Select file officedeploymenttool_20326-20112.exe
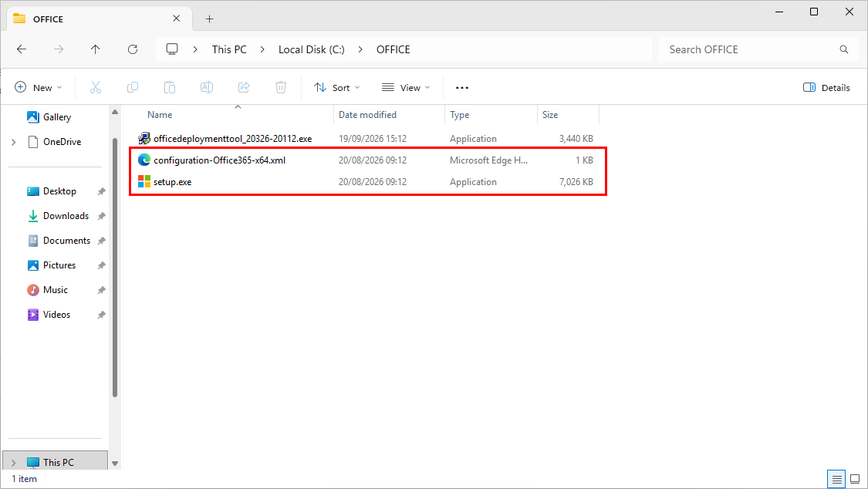The image size is (868, 489). [232, 138]
